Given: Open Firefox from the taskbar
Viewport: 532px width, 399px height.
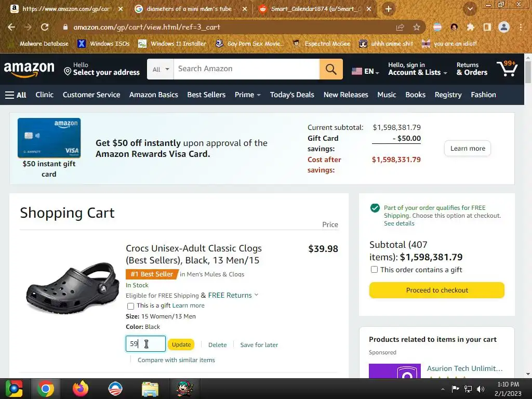Looking at the screenshot, I should (x=81, y=389).
